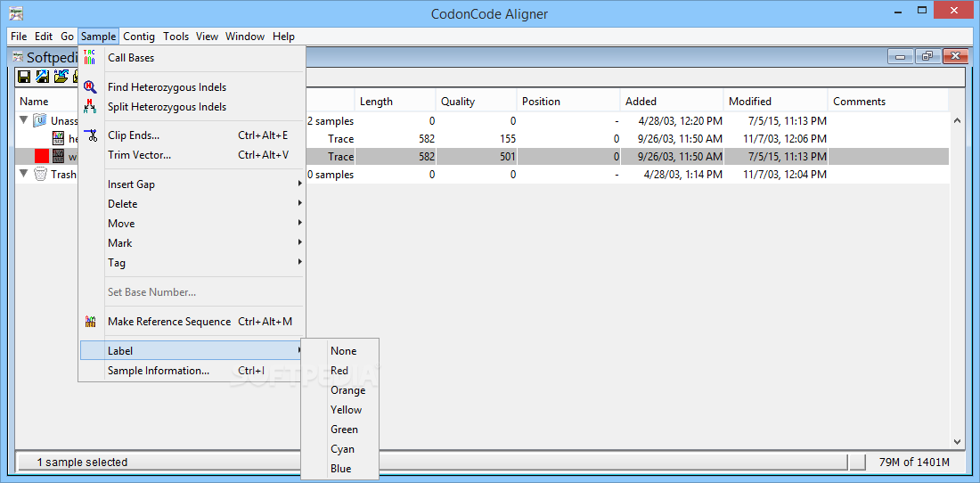Choose Split Heterozygous Indels
980x483 pixels.
click(192, 107)
